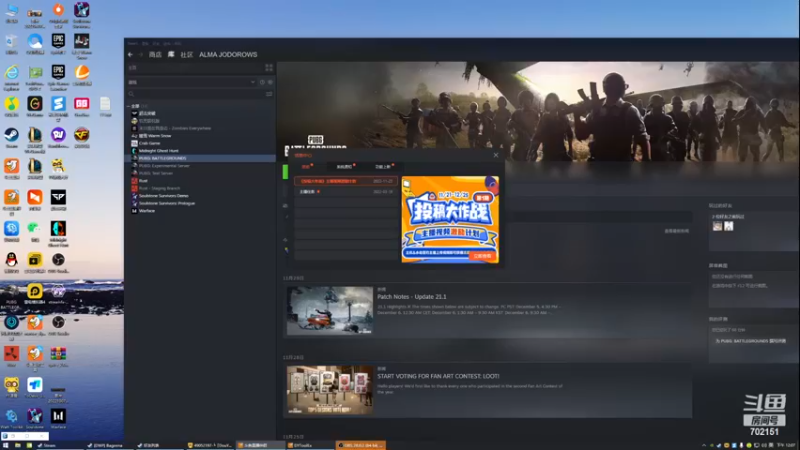Open QQ penguin desktop icon

tap(11, 260)
